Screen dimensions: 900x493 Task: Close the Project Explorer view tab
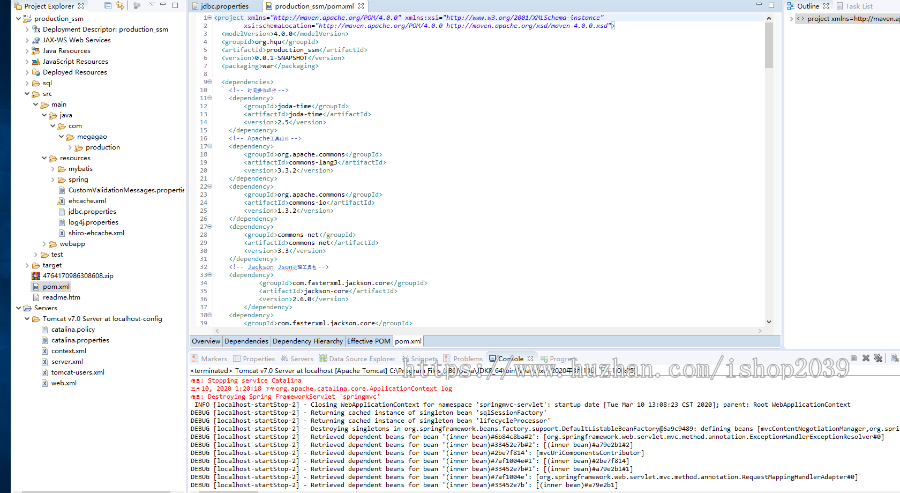(x=80, y=6)
